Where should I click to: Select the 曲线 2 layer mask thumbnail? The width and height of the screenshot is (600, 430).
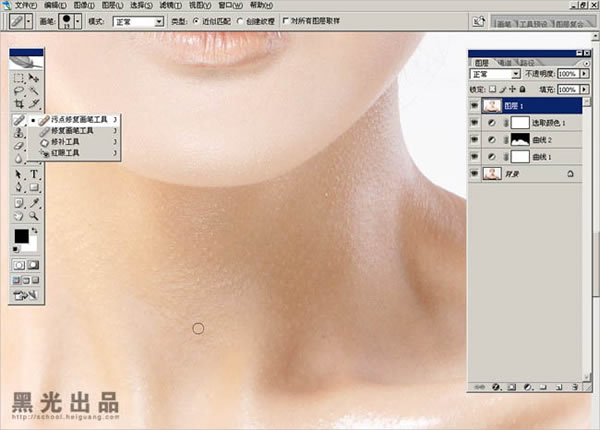[520, 140]
